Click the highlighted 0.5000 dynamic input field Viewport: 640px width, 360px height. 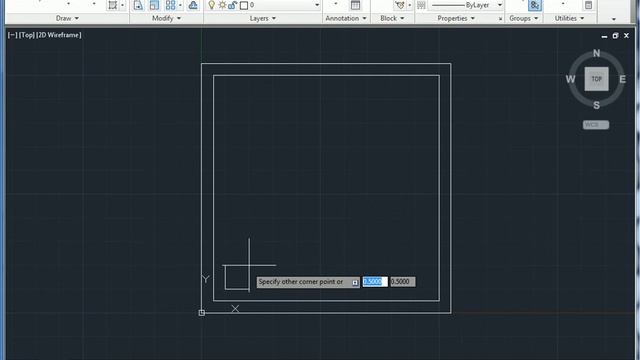(375, 282)
